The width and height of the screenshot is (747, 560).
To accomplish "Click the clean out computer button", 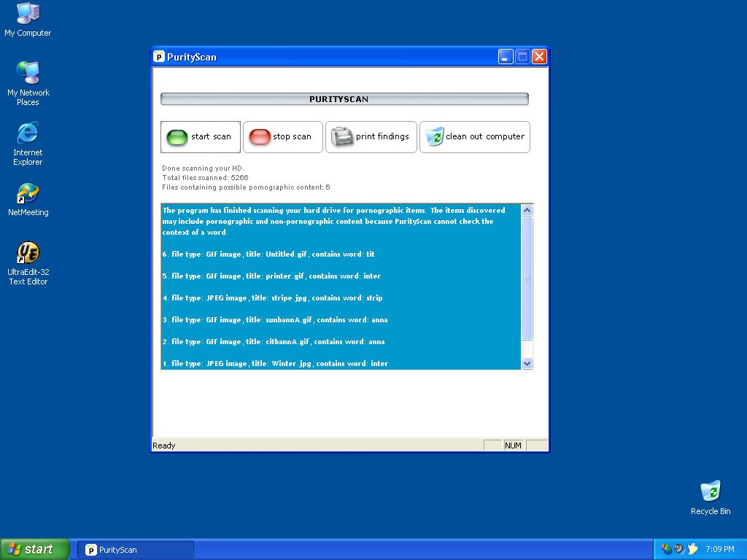I will point(475,137).
